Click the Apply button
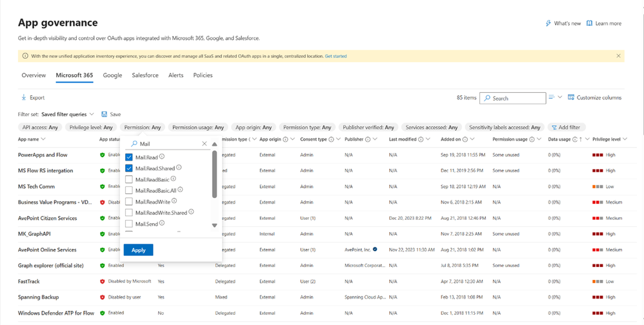This screenshot has width=644, height=325. (138, 250)
